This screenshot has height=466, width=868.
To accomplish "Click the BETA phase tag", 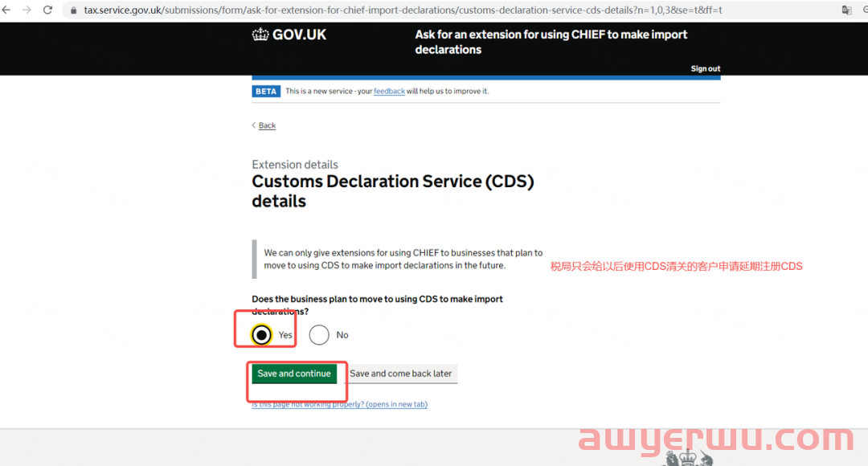I will point(266,92).
